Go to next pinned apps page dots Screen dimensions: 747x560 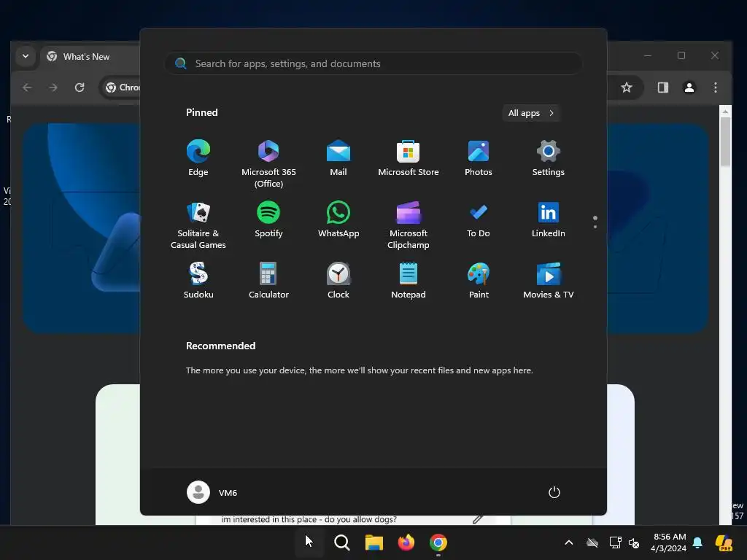595,222
